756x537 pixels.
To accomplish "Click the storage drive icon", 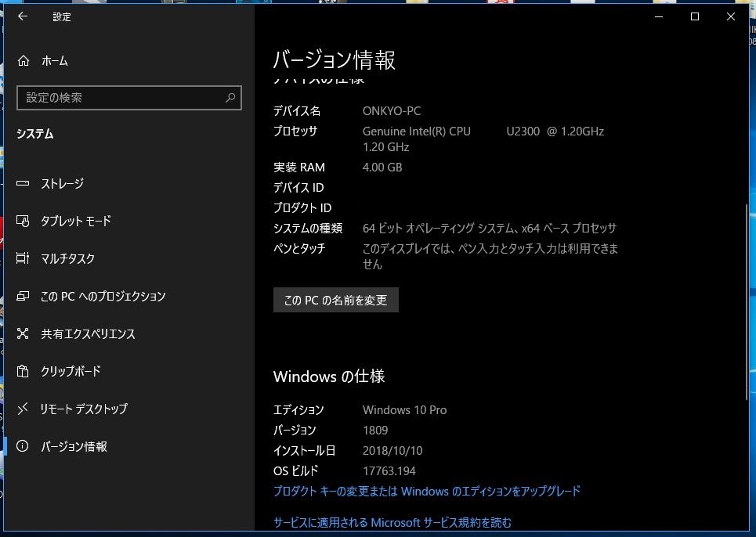I will [x=23, y=183].
